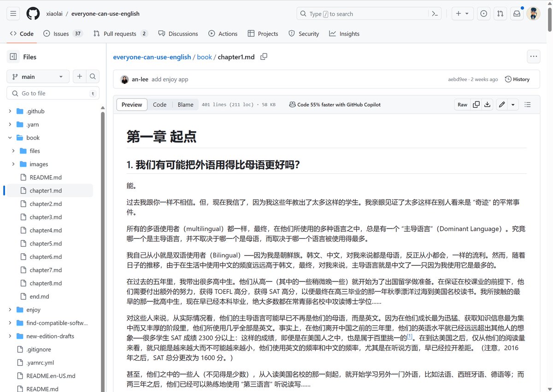Viewport: 553px width, 392px height.
Task: Open the command palette icon
Action: [435, 14]
